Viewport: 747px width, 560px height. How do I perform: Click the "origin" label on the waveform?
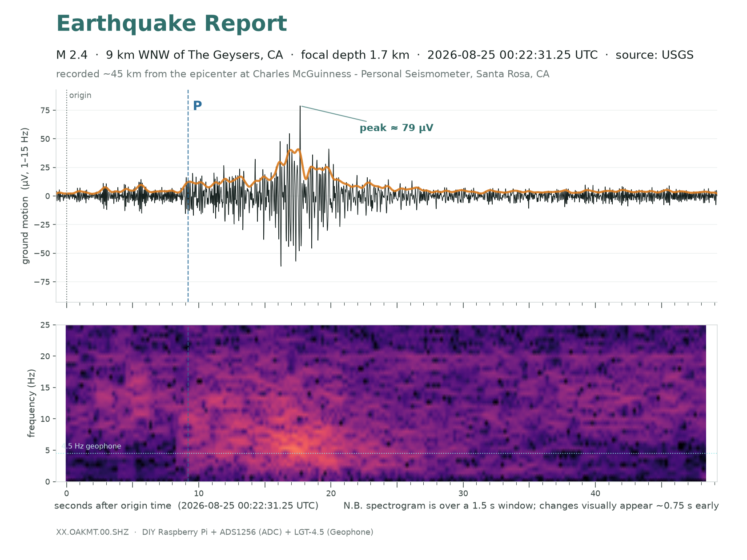pos(80,95)
